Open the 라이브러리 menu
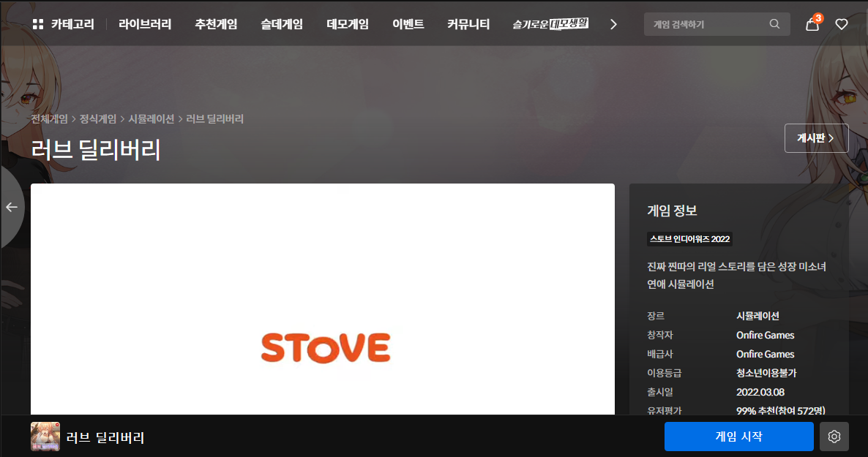Screen dimensions: 868x457 (x=145, y=24)
